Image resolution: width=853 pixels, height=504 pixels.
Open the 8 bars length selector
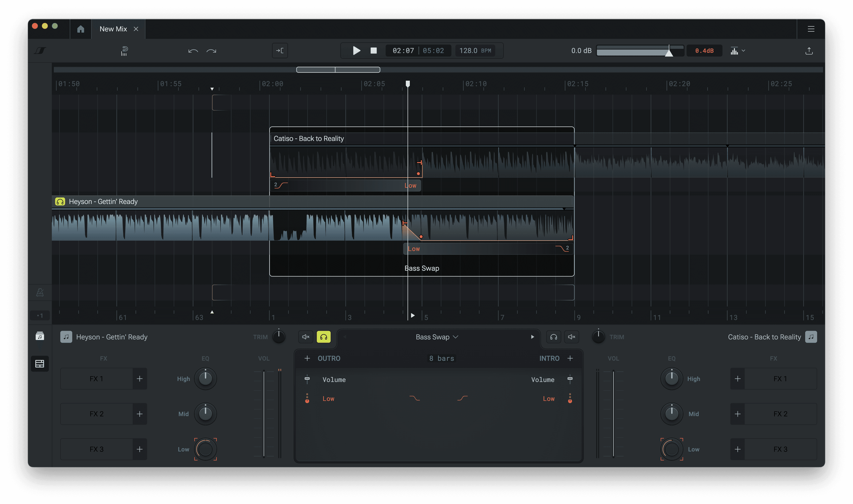coord(441,358)
